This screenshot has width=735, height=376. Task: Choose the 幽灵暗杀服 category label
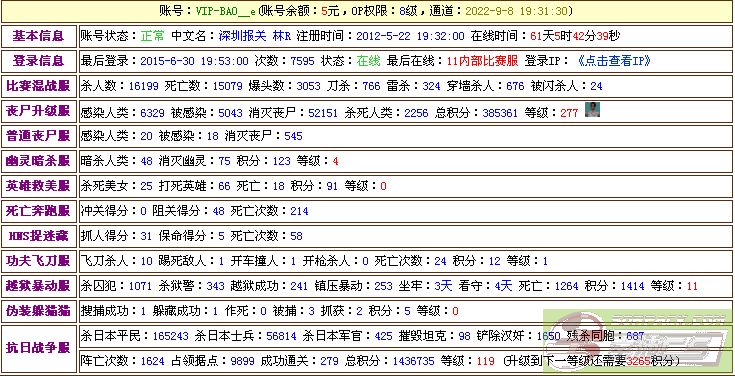pos(38,161)
